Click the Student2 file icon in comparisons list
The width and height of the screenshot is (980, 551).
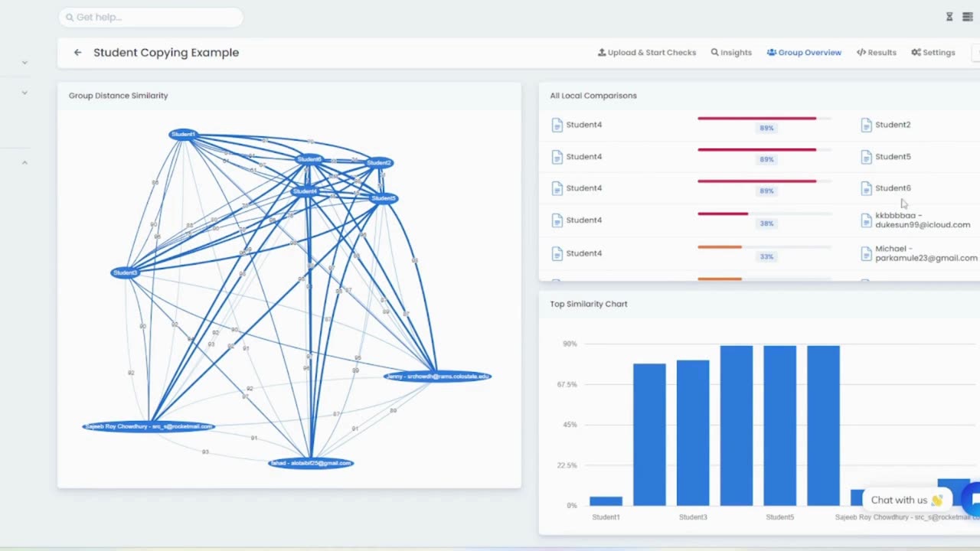866,125
